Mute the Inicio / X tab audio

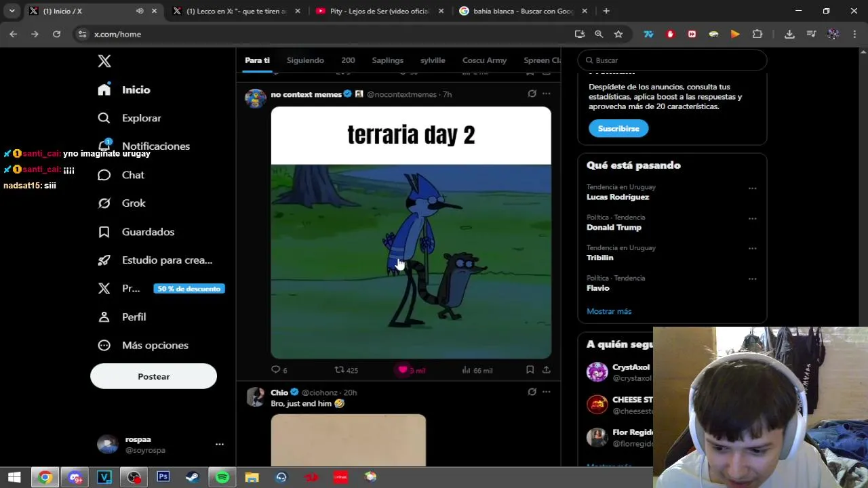click(140, 11)
